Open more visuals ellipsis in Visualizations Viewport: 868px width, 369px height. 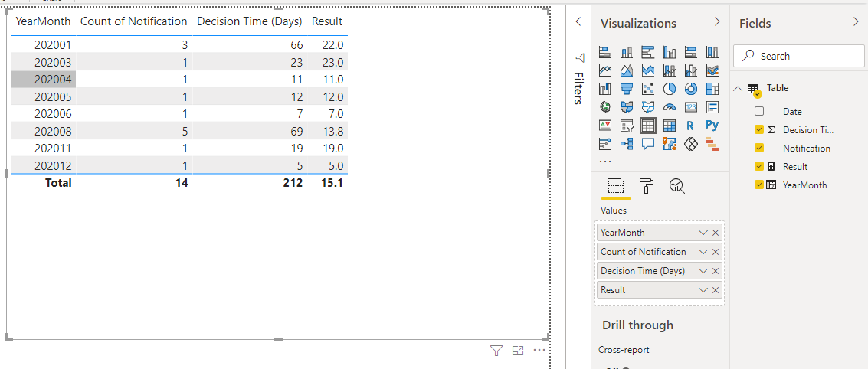[605, 162]
